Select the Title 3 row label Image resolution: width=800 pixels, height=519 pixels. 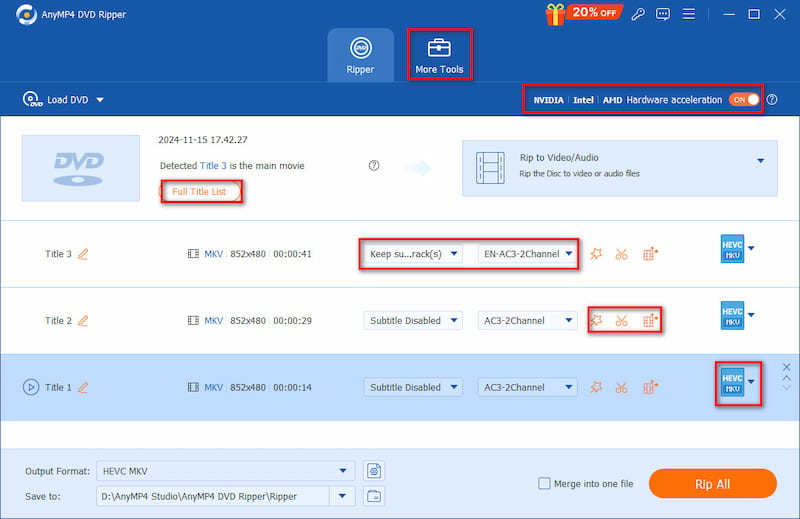(58, 254)
